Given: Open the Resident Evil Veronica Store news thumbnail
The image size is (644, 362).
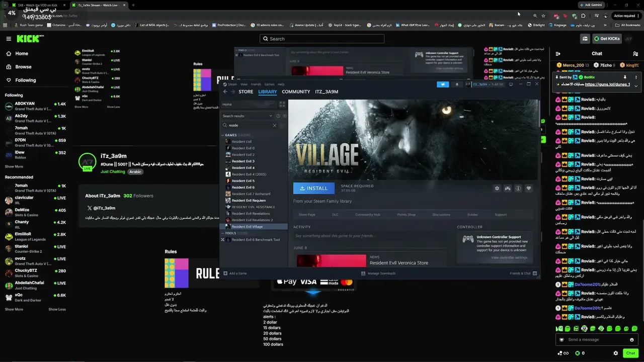Looking at the screenshot, I should click(332, 260).
